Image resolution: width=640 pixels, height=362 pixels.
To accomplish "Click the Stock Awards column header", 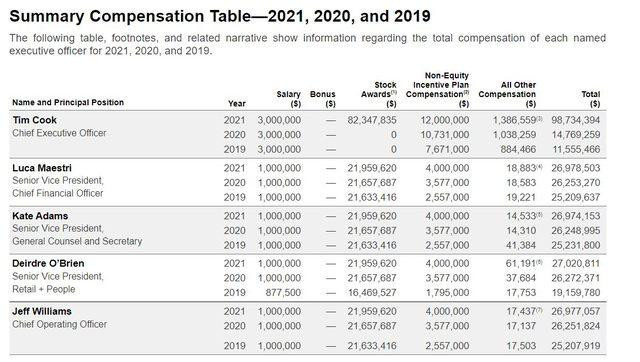I will click(379, 94).
